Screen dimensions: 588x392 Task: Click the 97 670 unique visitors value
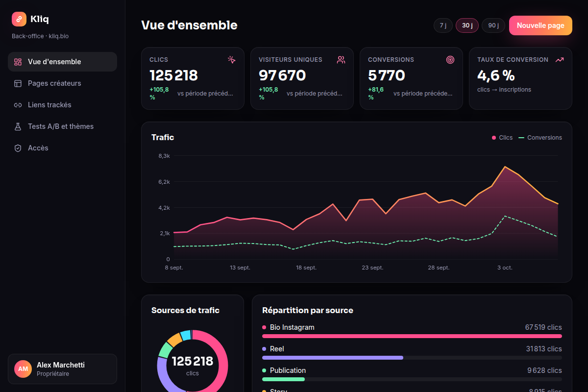(282, 75)
